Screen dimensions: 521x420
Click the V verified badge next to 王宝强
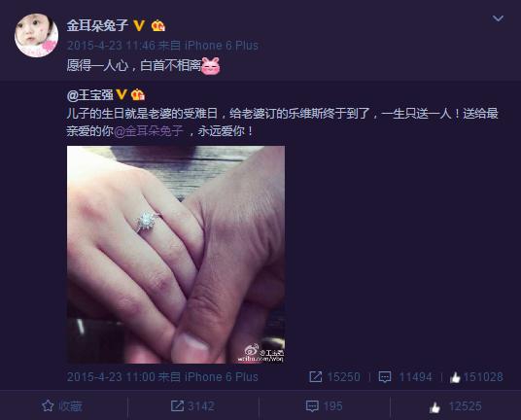122,94
